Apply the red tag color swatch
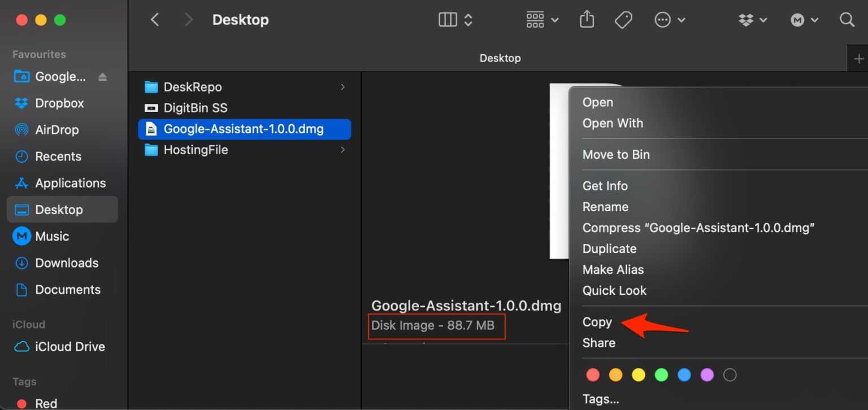The width and height of the screenshot is (868, 410). point(592,374)
